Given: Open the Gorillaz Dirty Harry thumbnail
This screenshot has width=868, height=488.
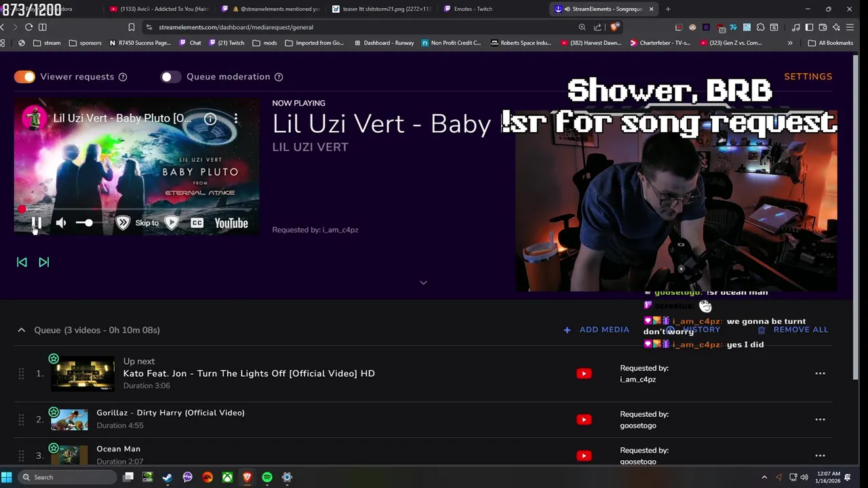Looking at the screenshot, I should point(69,420).
